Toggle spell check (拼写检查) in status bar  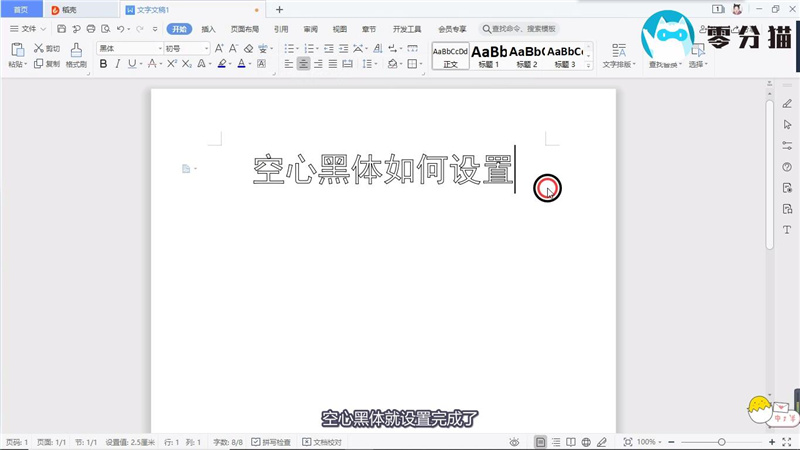(x=271, y=441)
